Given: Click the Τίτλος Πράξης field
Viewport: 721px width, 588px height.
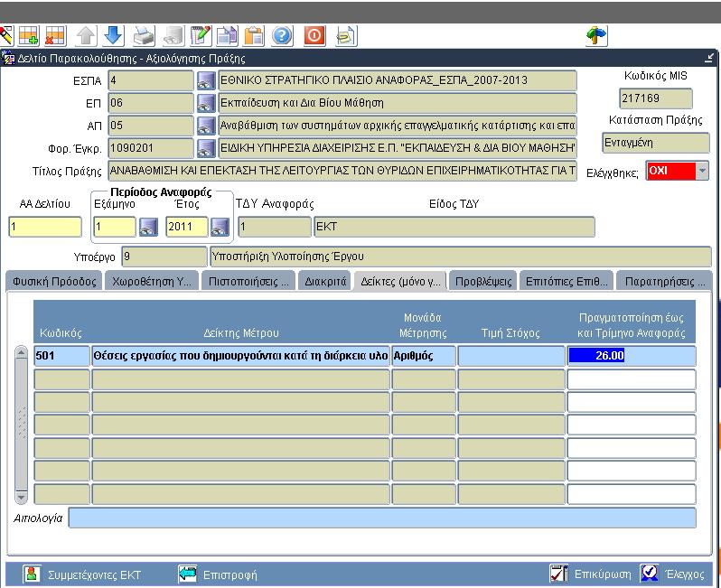Looking at the screenshot, I should tap(342, 171).
